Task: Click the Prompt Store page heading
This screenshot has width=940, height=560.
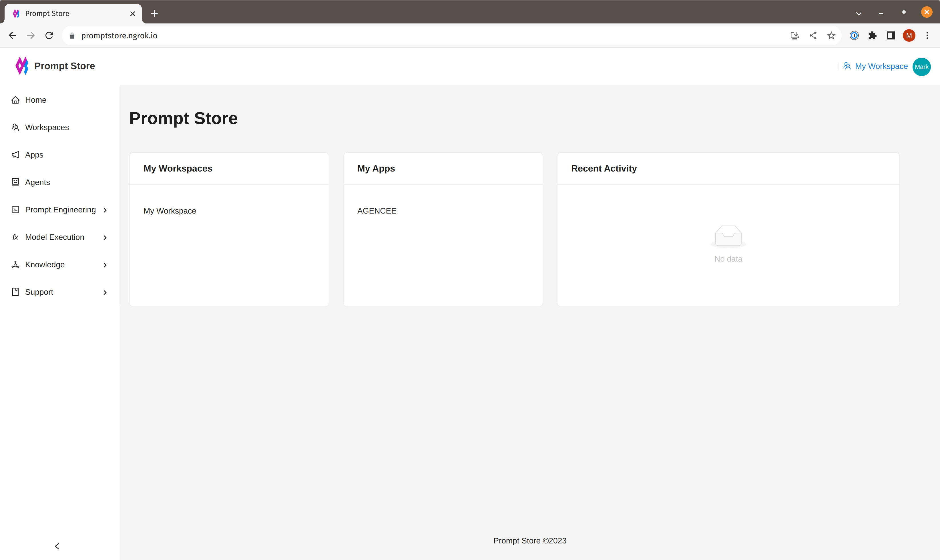Action: tap(183, 119)
